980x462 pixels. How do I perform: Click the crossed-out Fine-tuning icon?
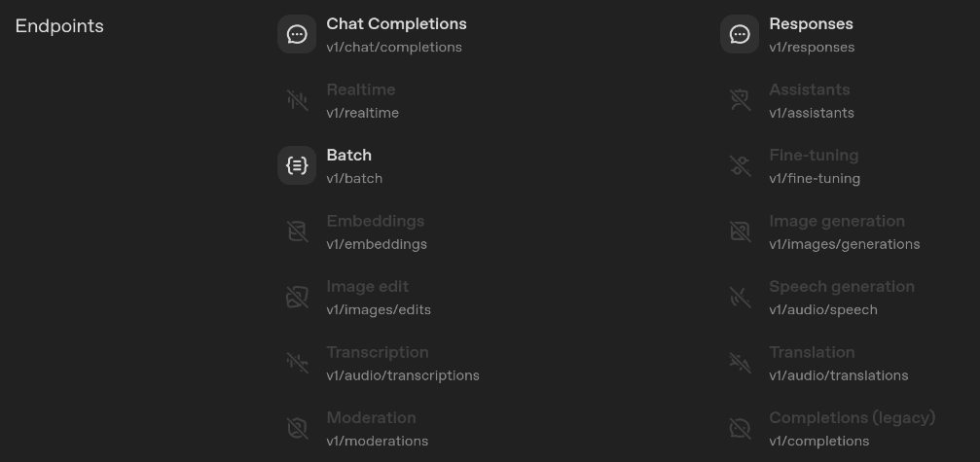point(740,166)
